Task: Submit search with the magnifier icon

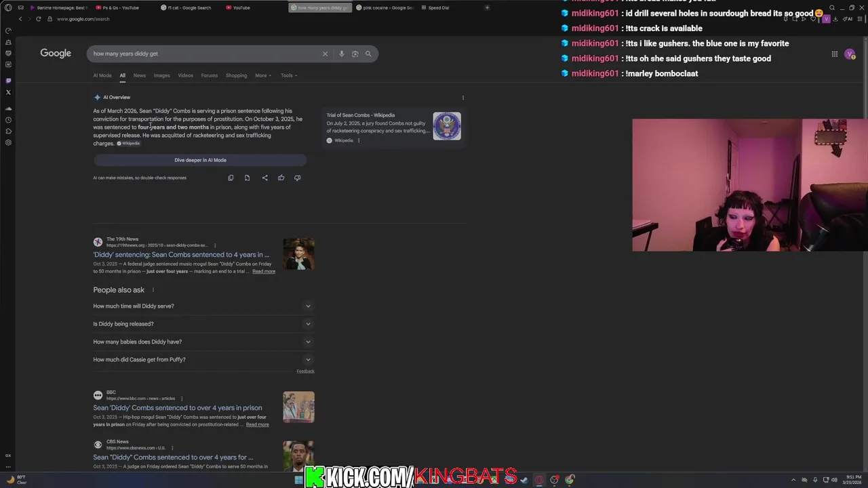Action: coord(368,54)
